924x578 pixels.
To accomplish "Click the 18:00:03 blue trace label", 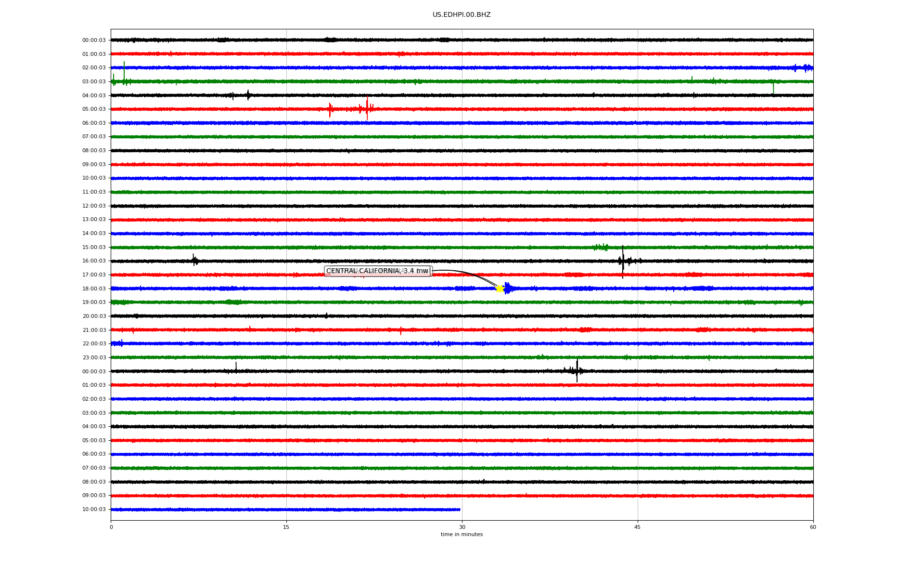I will coord(94,289).
